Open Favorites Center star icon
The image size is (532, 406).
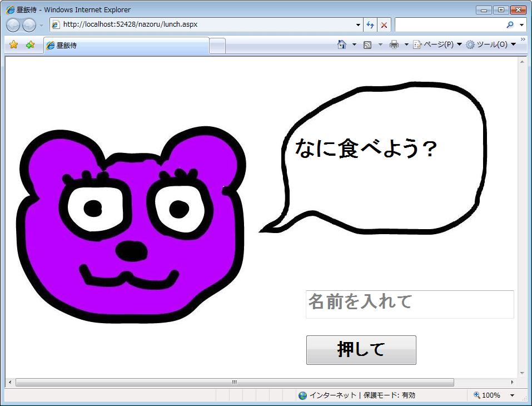[13, 44]
